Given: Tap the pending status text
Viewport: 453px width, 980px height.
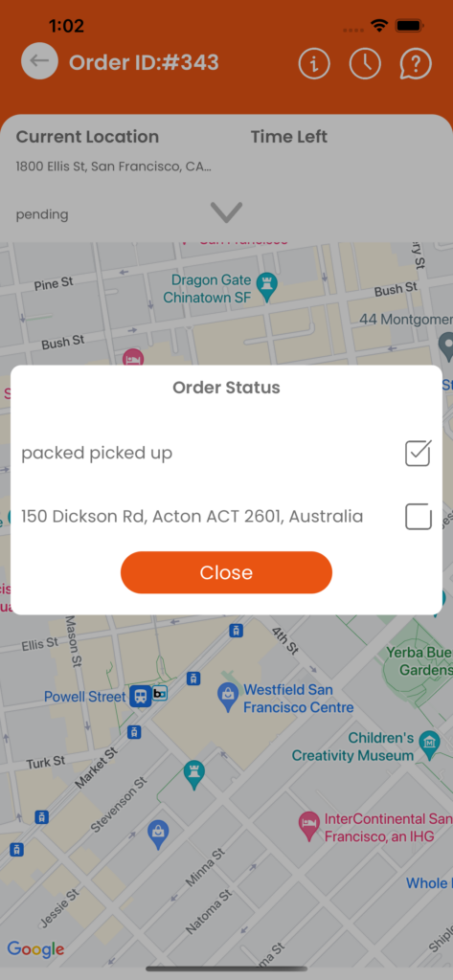Looking at the screenshot, I should pyautogui.click(x=42, y=214).
